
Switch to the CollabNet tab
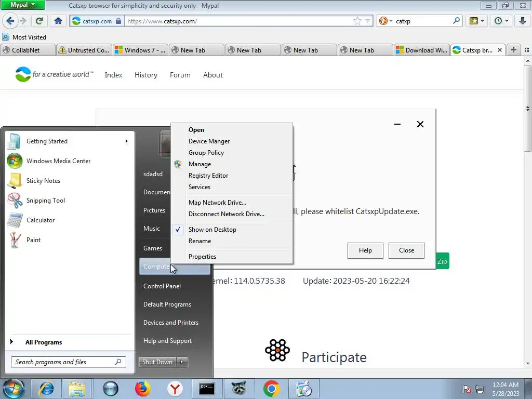[x=28, y=50]
